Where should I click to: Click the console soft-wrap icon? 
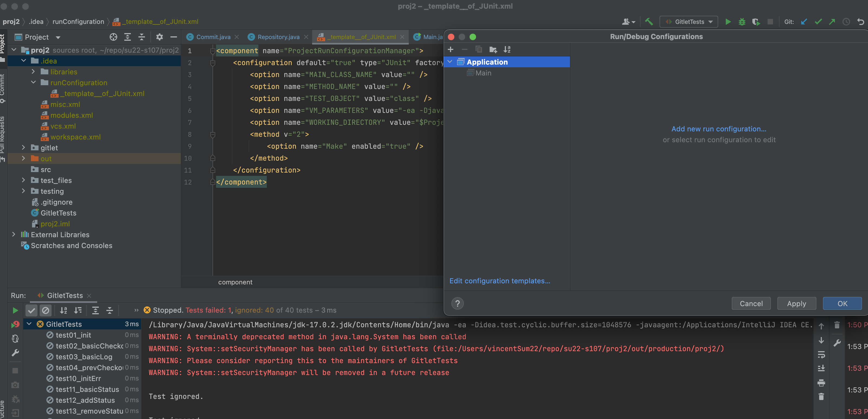click(821, 355)
